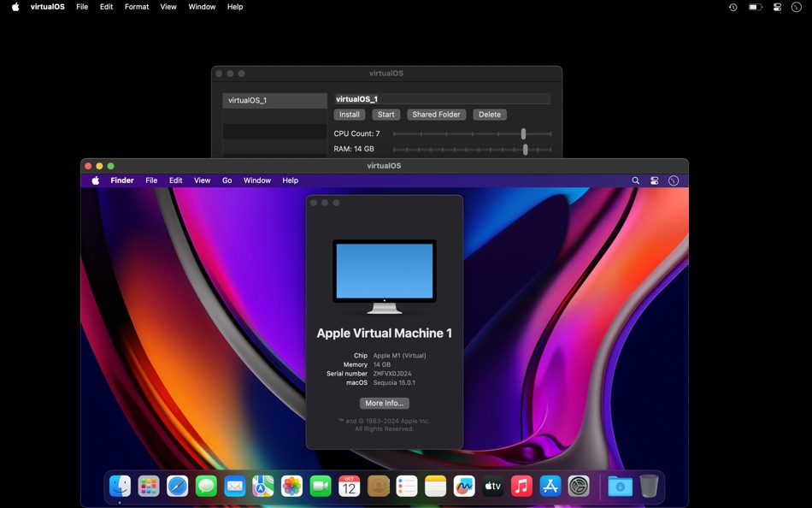Open Edit menu inside the VM

(x=175, y=180)
